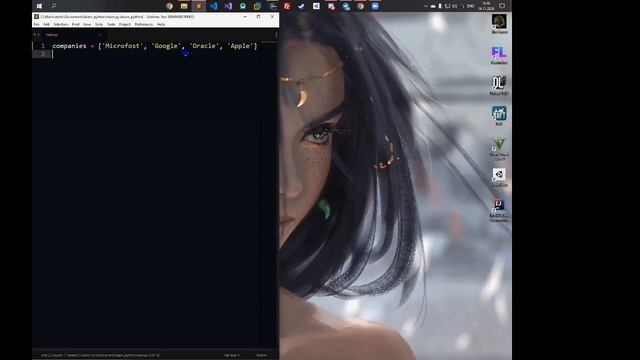Screen dimensions: 640x360
Task: Open the Unity Hub desktop shortcut
Action: coord(499,177)
